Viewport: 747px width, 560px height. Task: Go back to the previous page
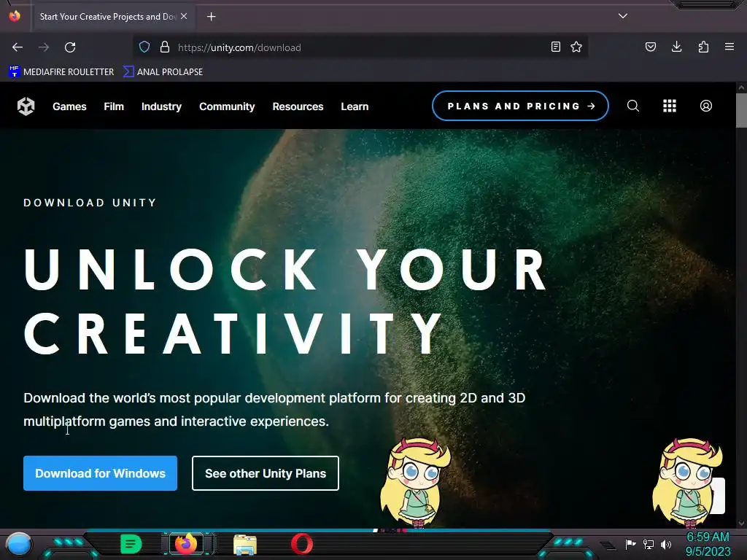18,47
